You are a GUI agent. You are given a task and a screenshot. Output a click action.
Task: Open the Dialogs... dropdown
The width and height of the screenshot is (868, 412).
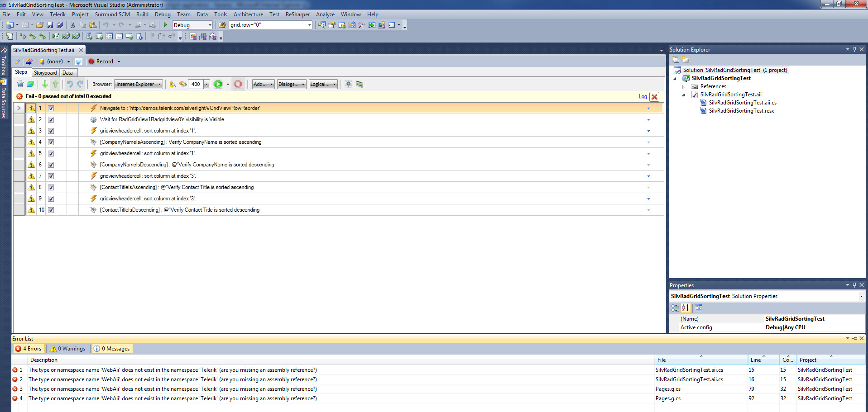(x=292, y=84)
